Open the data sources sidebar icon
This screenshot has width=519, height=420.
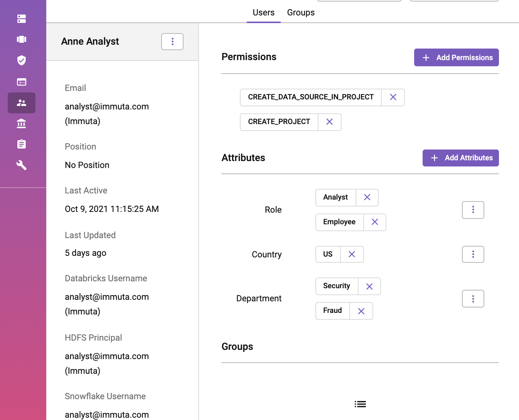(x=22, y=18)
